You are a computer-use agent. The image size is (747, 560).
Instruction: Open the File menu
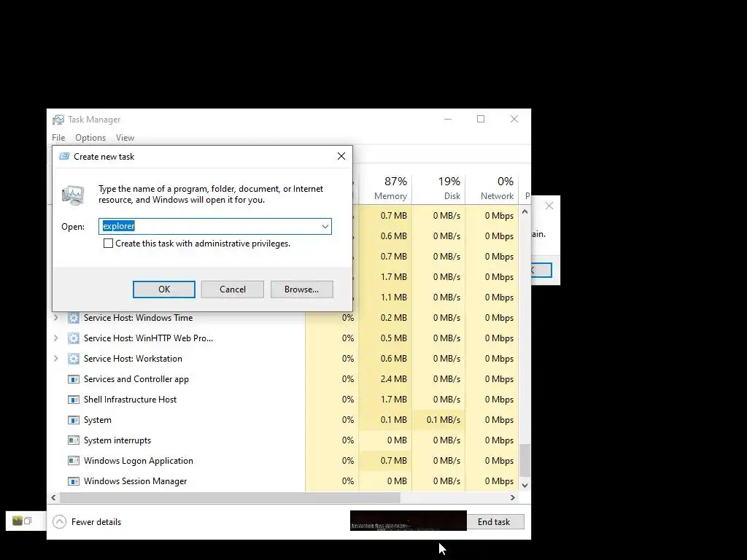[x=58, y=138]
